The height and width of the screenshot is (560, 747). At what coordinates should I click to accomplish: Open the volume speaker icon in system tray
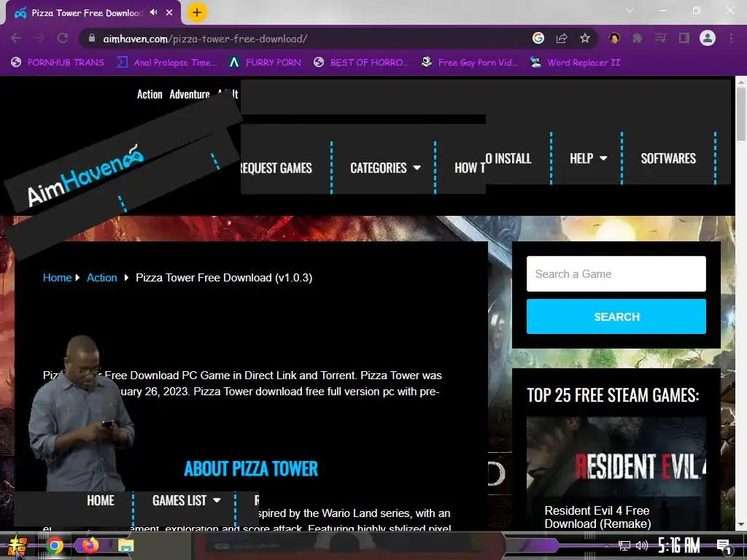(642, 545)
